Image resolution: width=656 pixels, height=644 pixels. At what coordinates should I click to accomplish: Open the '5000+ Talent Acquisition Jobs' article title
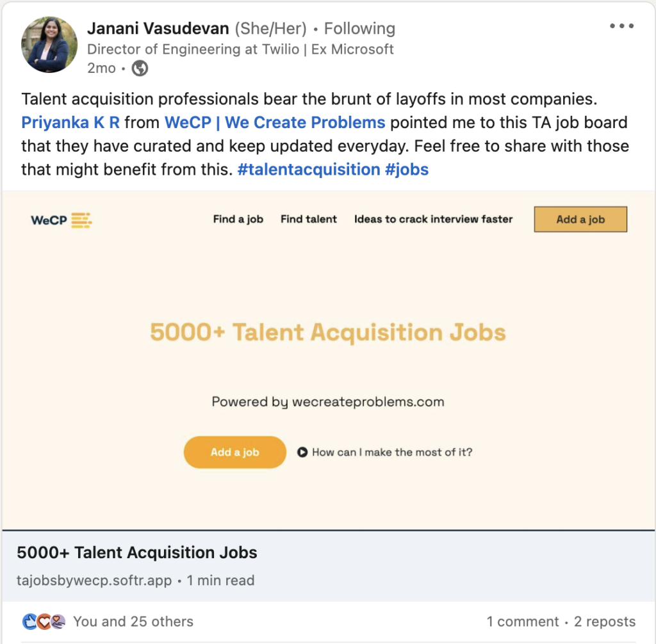[x=137, y=552]
